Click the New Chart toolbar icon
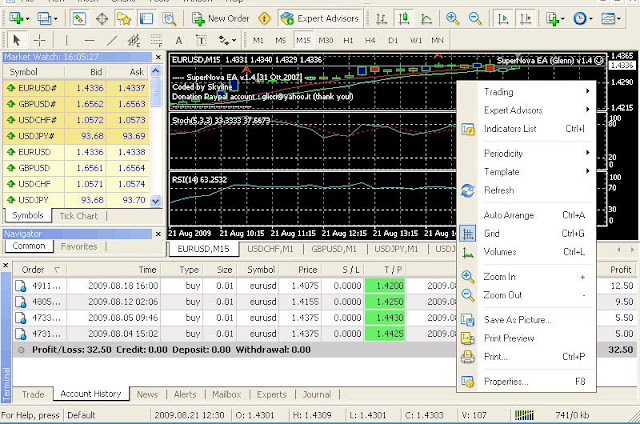The width and height of the screenshot is (640, 424). click(19, 18)
